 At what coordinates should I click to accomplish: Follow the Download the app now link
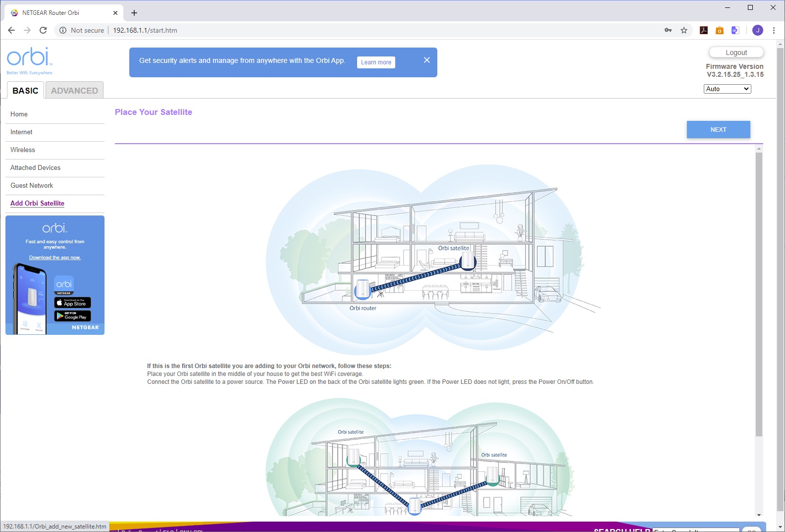(x=55, y=258)
